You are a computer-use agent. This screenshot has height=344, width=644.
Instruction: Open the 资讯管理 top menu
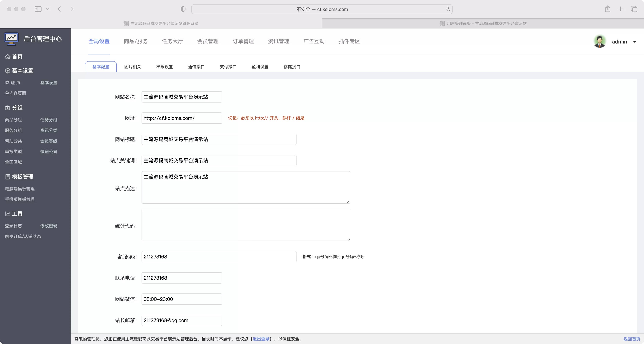(278, 41)
